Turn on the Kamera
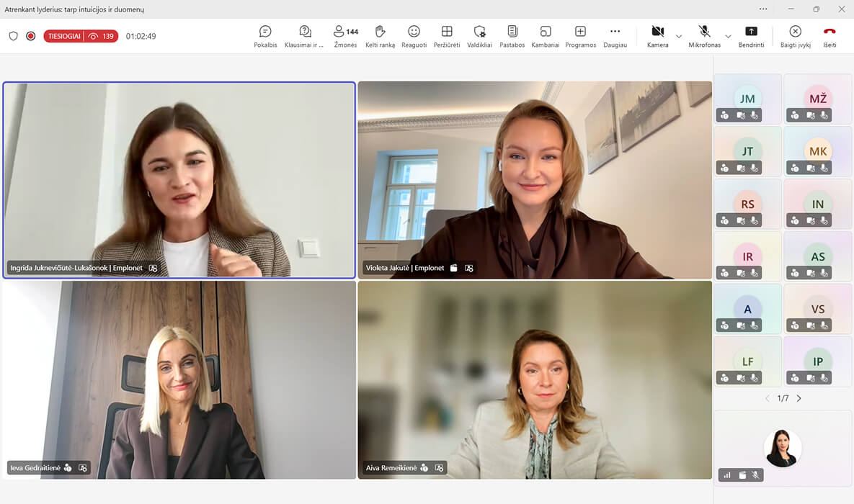 pos(657,37)
